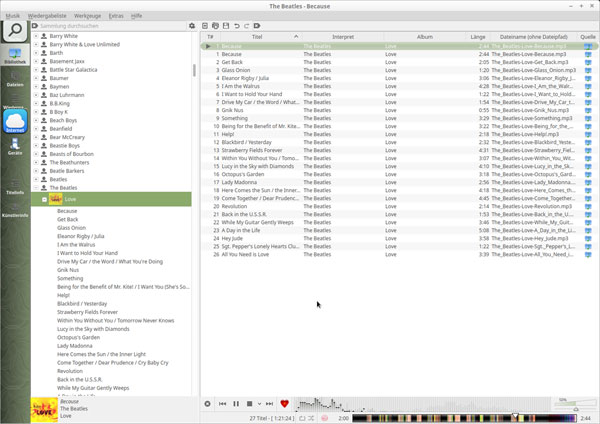The height and width of the screenshot is (424, 600).
Task: Toggle the red heart love button
Action: (x=285, y=403)
